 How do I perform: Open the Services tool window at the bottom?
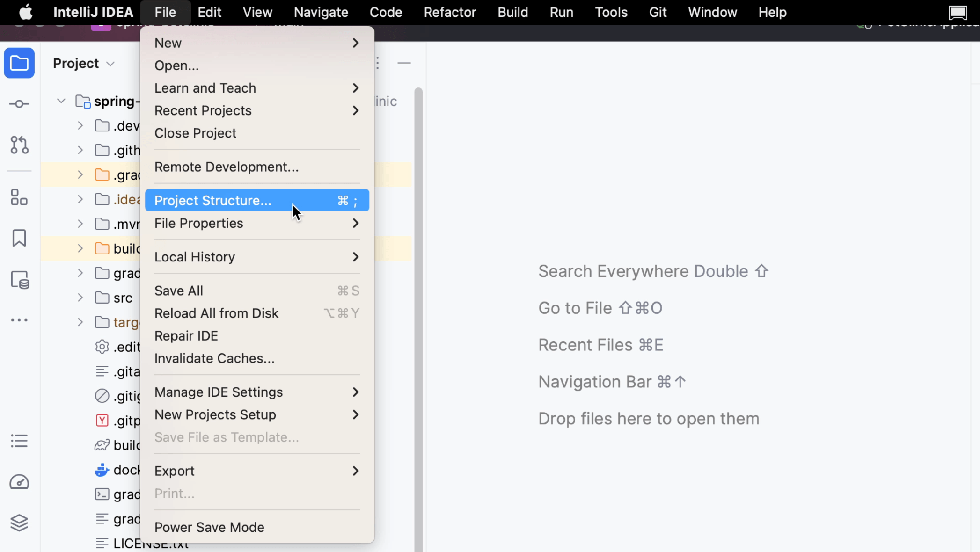click(x=19, y=441)
